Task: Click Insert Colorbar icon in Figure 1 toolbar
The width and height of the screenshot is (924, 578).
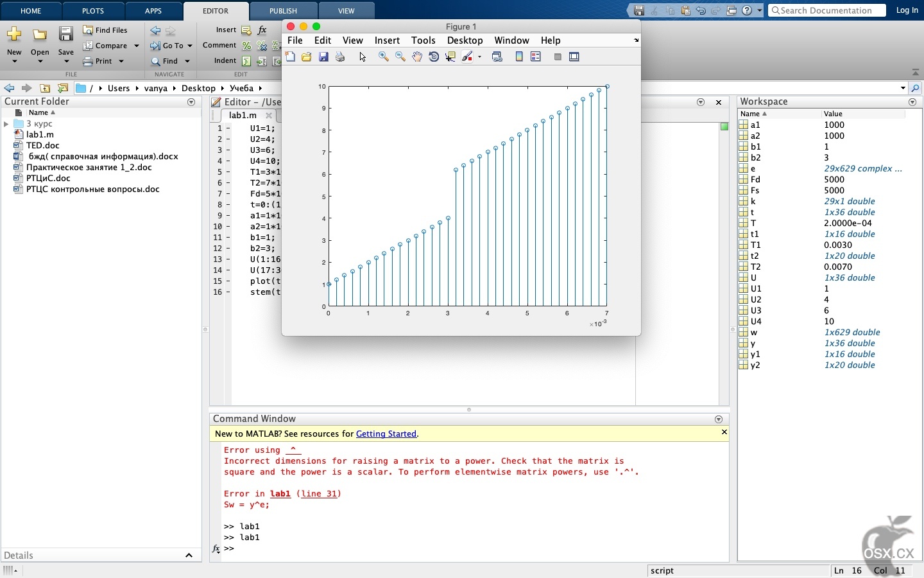Action: tap(519, 57)
